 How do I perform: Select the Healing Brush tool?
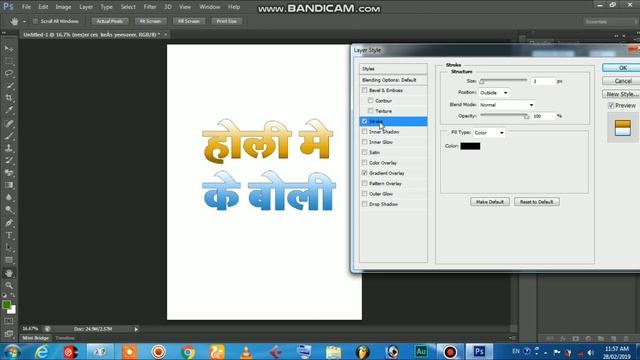pyautogui.click(x=9, y=123)
